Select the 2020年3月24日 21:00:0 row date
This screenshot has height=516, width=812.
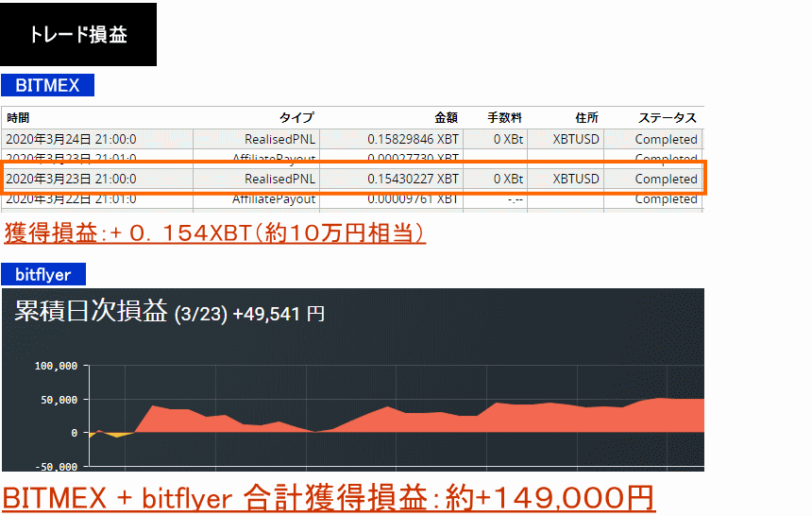click(x=71, y=139)
